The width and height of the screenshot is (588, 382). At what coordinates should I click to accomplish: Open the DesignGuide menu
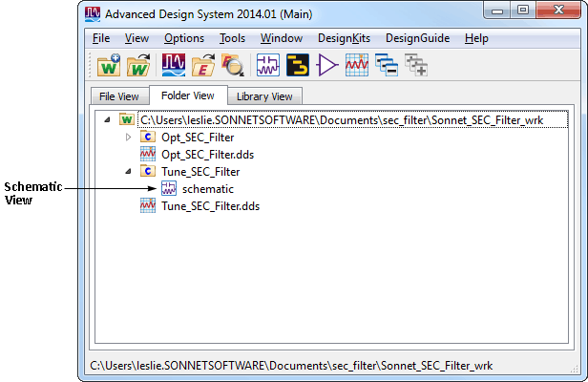point(418,38)
